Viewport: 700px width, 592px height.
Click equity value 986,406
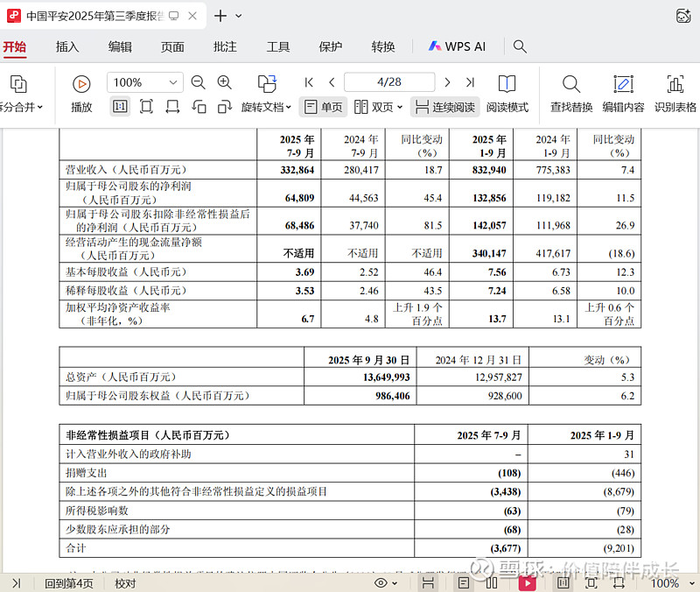point(393,396)
